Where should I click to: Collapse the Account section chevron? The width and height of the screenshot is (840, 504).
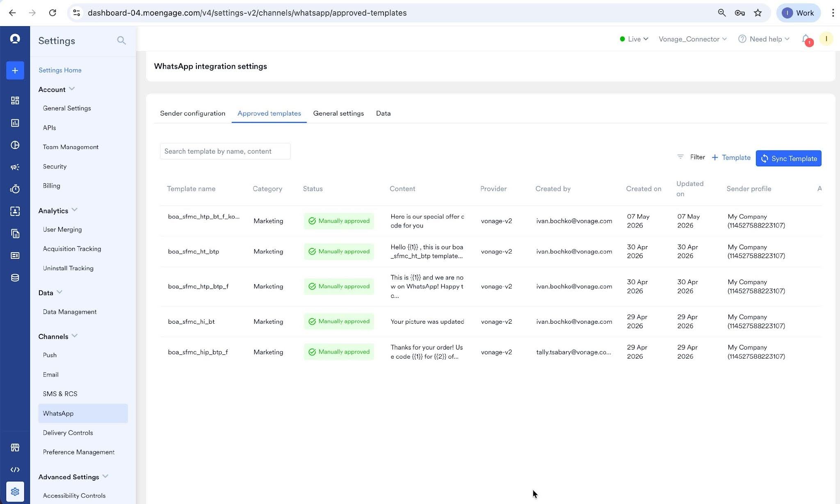(72, 89)
